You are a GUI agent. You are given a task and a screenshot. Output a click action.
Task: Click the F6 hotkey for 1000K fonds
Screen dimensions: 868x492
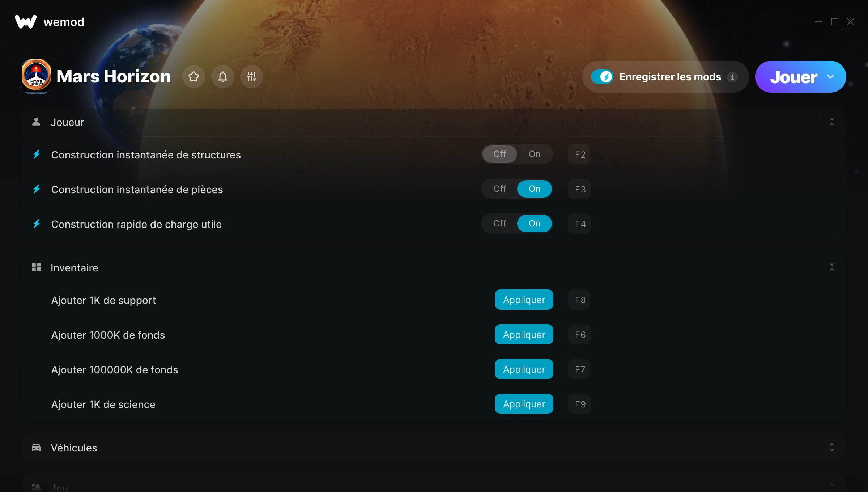coord(580,335)
